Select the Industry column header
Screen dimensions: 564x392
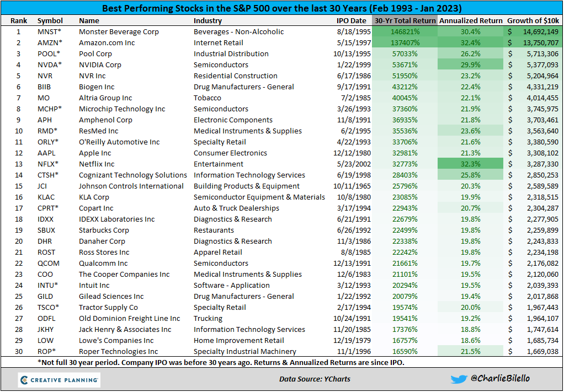[207, 20]
